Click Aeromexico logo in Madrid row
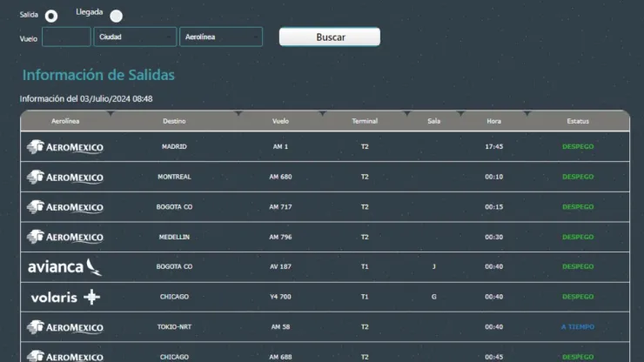The image size is (644, 362). click(x=65, y=147)
